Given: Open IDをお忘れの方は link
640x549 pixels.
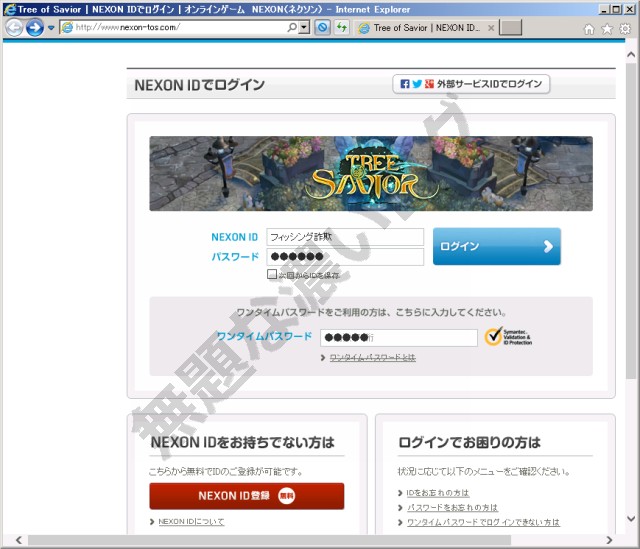Looking at the screenshot, I should coord(438,493).
